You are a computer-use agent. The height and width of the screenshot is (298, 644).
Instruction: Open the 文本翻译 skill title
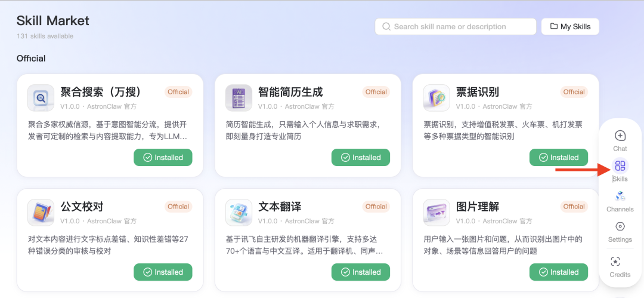click(280, 207)
